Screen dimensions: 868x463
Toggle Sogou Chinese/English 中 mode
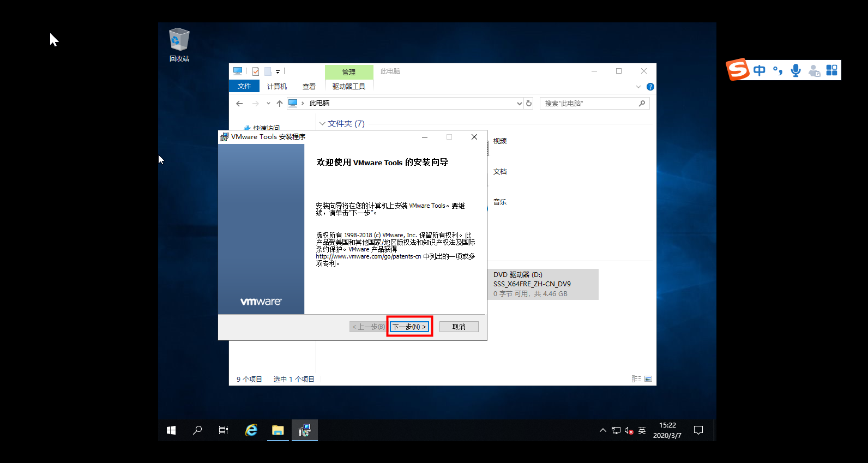click(x=759, y=70)
